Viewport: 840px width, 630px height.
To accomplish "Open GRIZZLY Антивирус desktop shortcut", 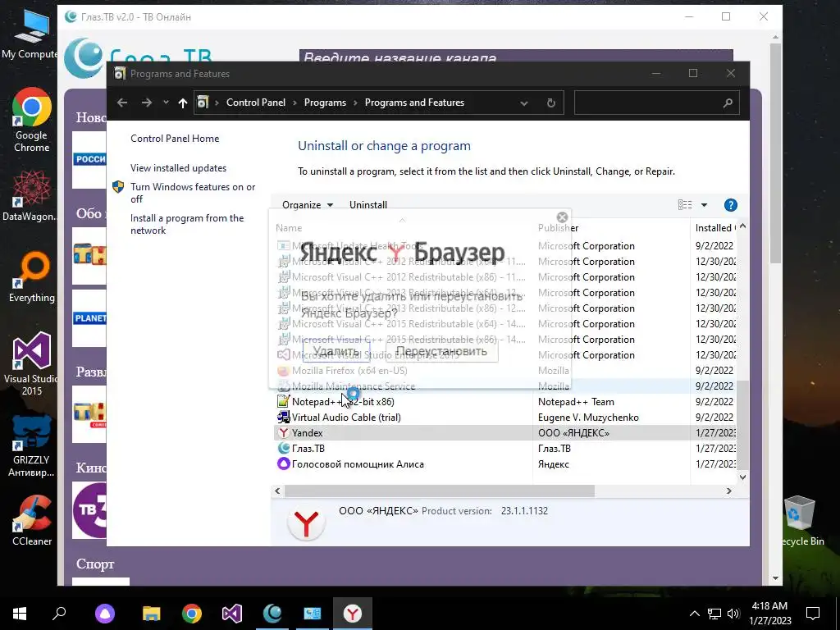I will tap(32, 447).
